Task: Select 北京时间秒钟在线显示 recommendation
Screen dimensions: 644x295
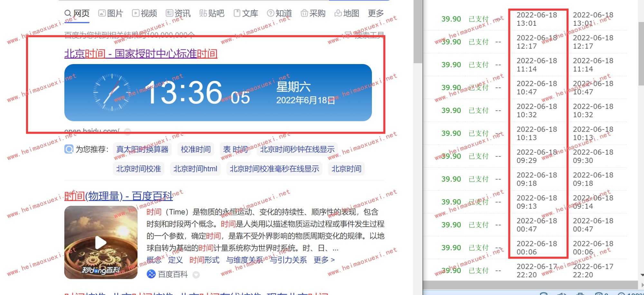Action: tap(297, 149)
